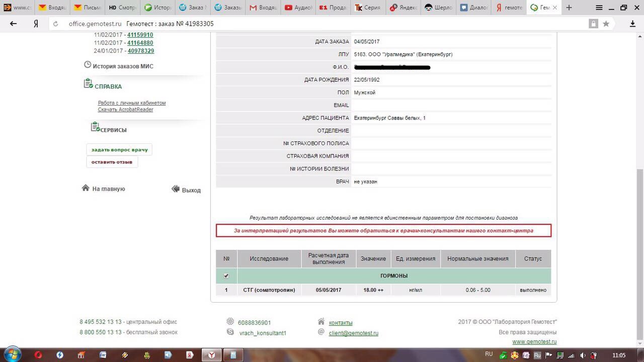
Task: Open order 41159910 link
Action: 140,35
